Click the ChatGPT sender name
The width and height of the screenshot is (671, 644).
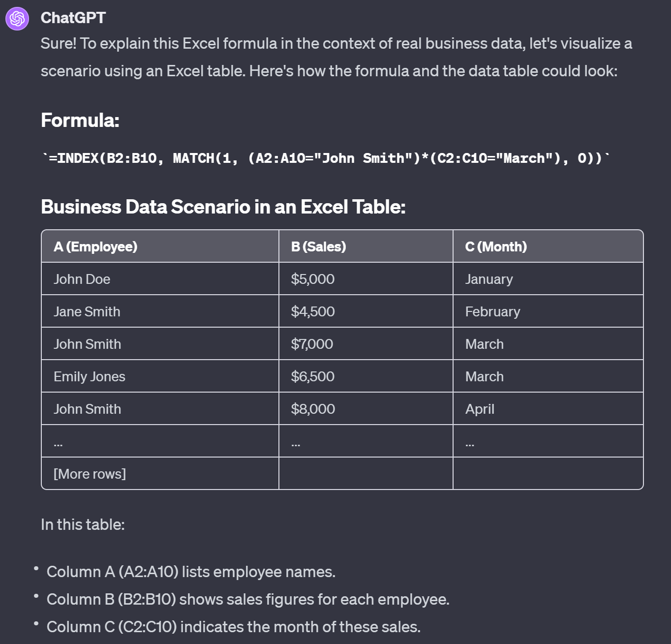point(73,18)
